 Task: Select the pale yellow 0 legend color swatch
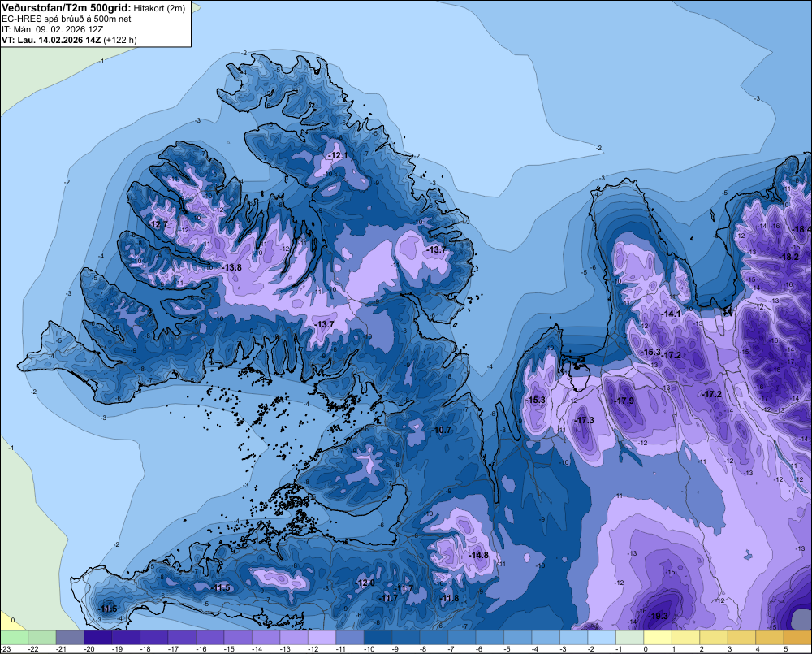tap(657, 638)
